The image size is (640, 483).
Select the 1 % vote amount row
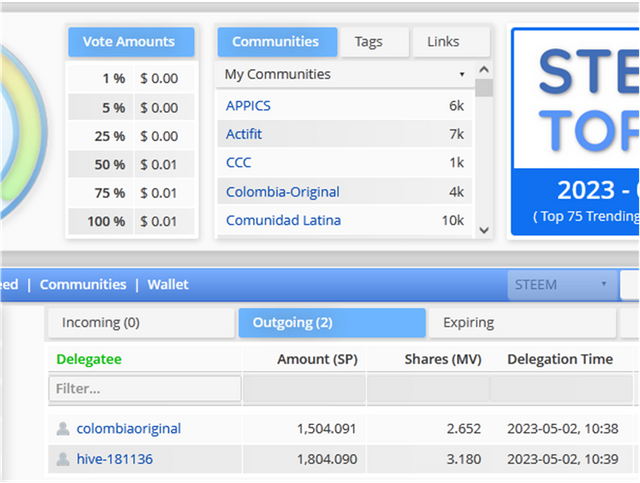pyautogui.click(x=131, y=78)
